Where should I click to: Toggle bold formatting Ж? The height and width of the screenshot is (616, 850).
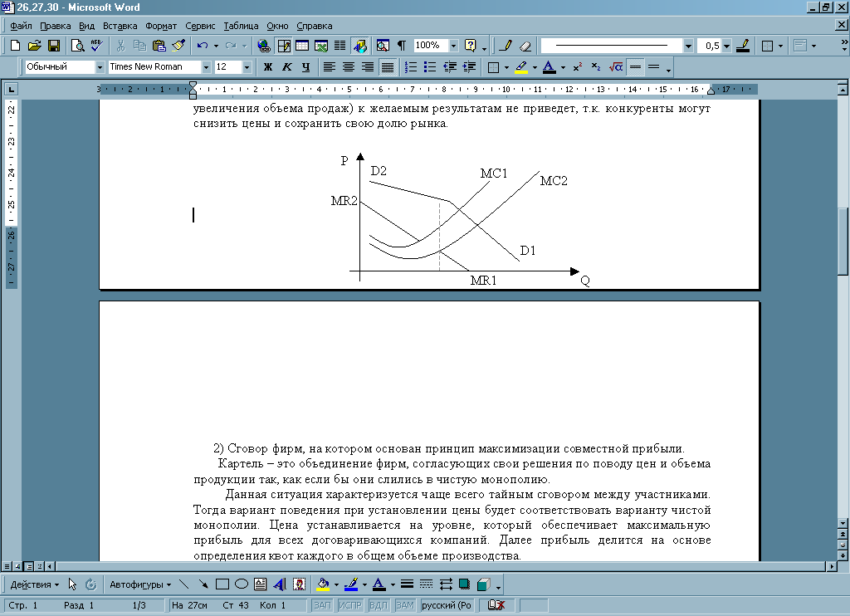[x=268, y=67]
